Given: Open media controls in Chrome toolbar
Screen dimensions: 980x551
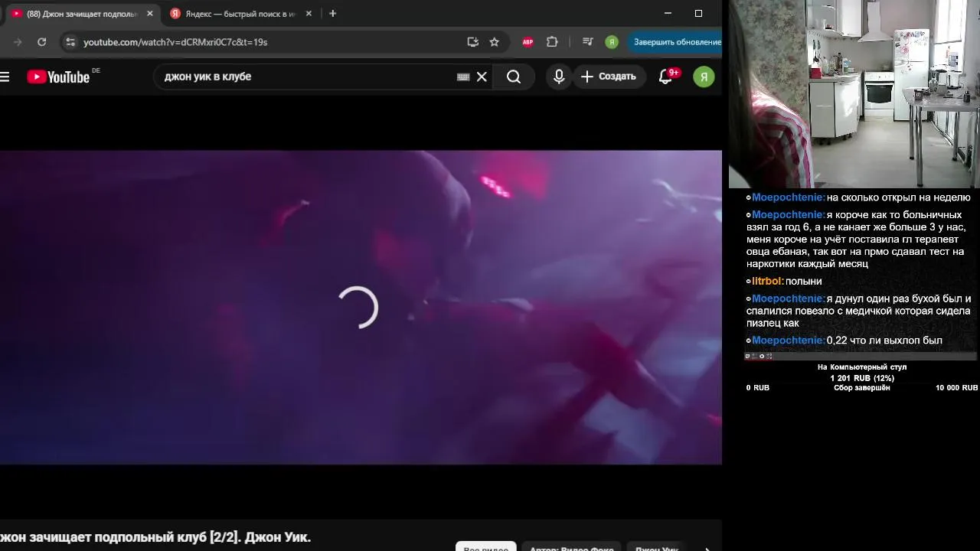Looking at the screenshot, I should pyautogui.click(x=587, y=42).
